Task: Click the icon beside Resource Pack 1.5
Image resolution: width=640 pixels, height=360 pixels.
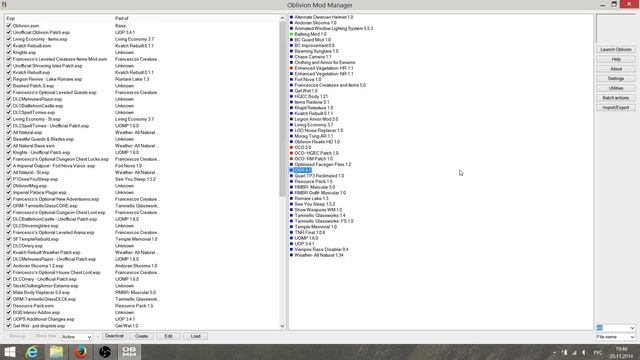Action: [x=291, y=181]
